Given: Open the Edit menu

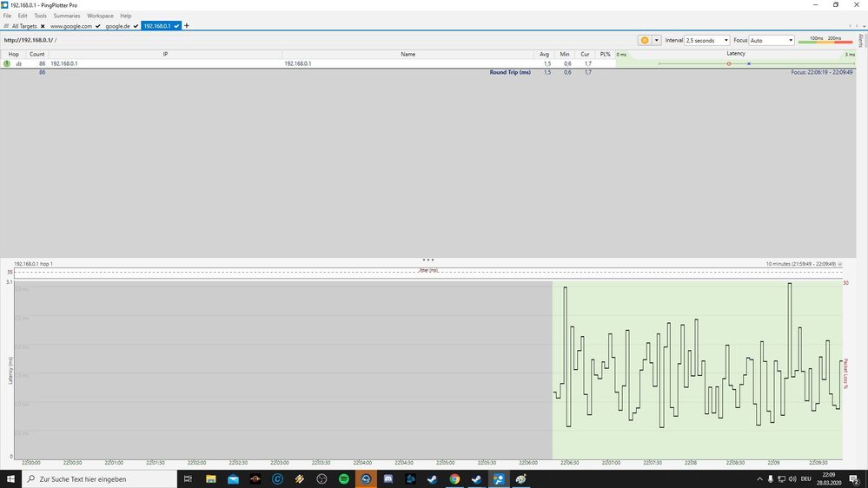Looking at the screenshot, I should click(23, 16).
